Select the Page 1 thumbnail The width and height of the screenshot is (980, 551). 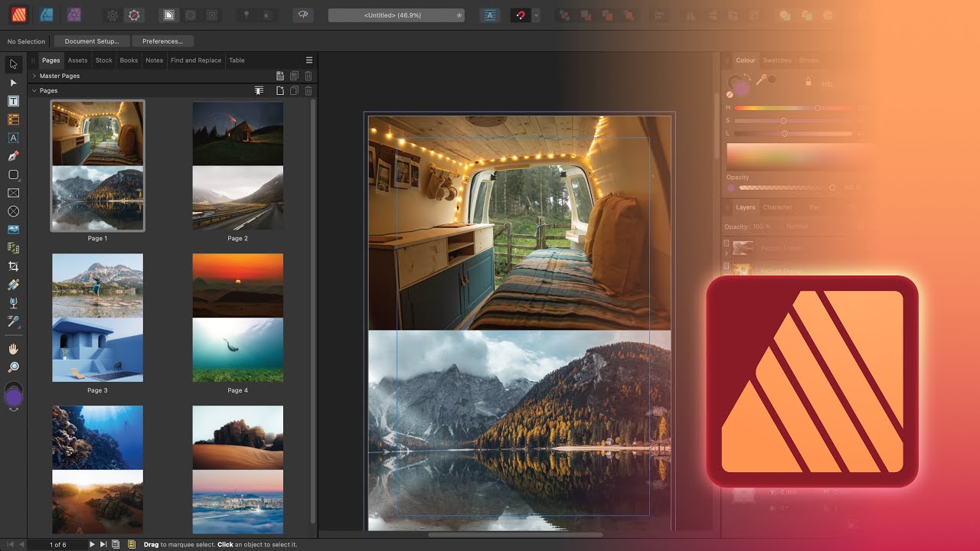coord(97,166)
